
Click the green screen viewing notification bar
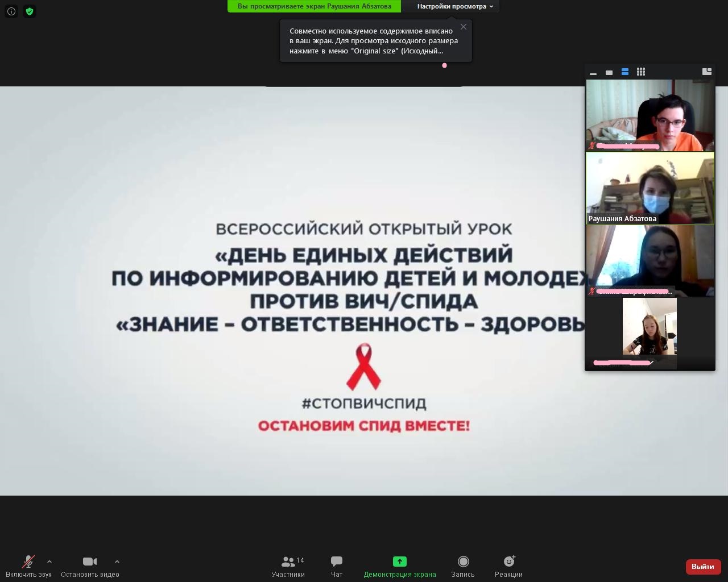[314, 6]
